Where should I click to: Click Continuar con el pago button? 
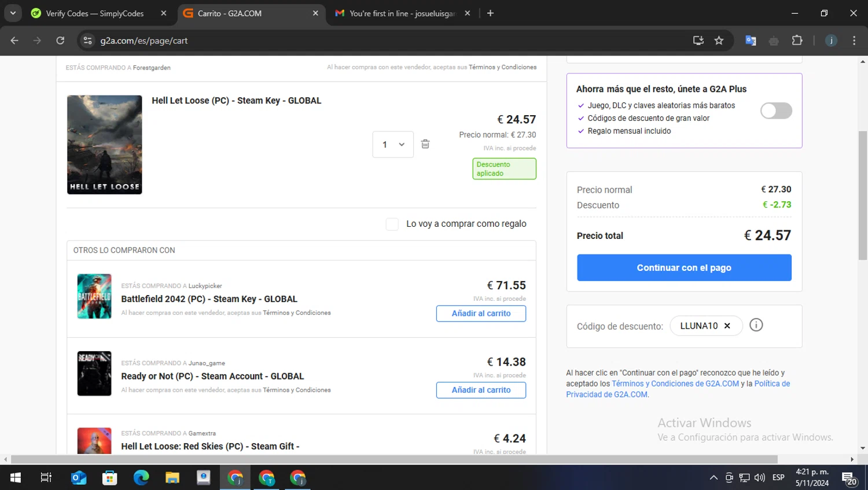click(x=684, y=267)
